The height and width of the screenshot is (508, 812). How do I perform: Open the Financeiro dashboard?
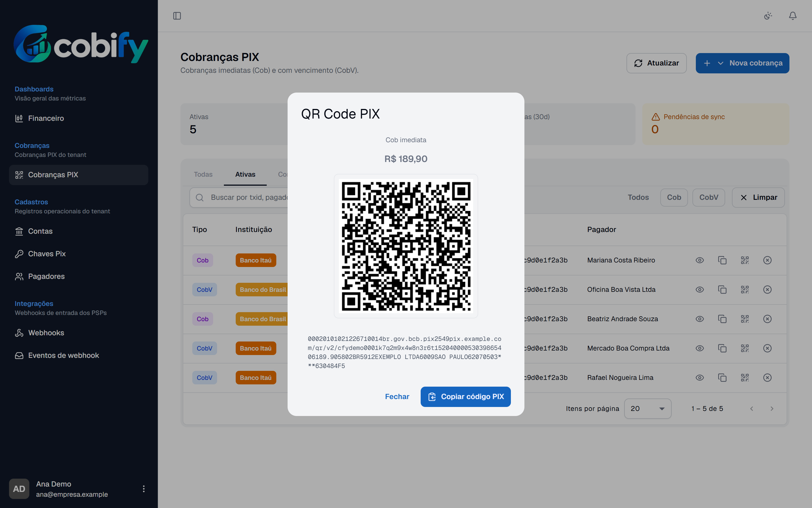(x=78, y=118)
